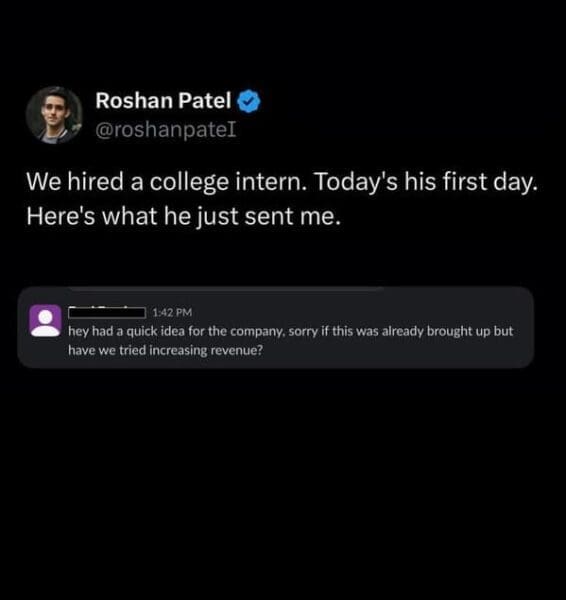Select the redacted sender name bar
The image size is (566, 600).
pyautogui.click(x=107, y=313)
